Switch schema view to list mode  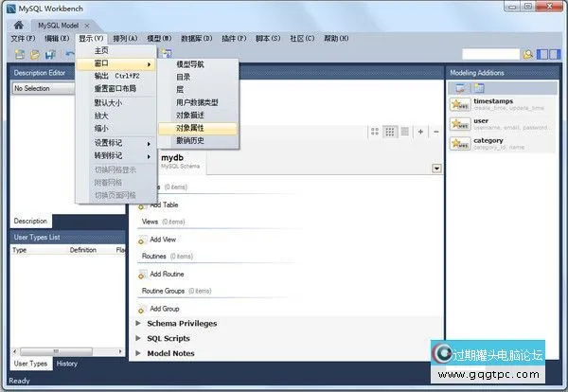pos(402,132)
